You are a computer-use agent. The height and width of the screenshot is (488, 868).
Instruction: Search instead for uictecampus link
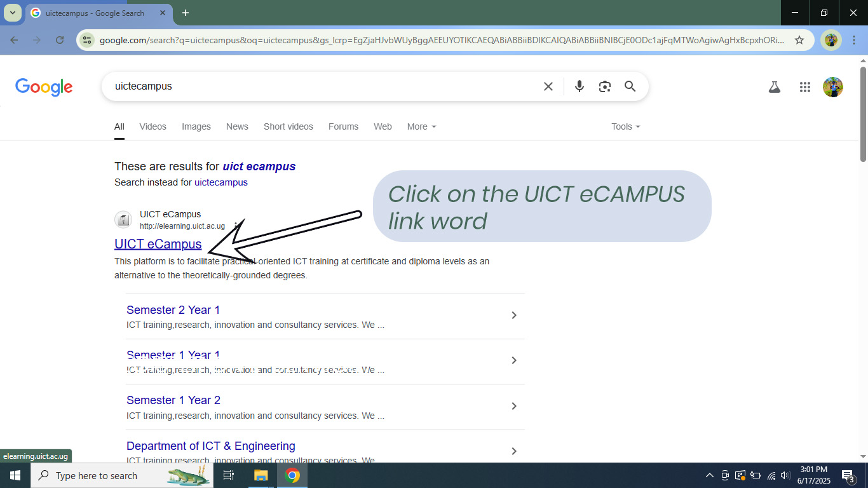tap(220, 182)
